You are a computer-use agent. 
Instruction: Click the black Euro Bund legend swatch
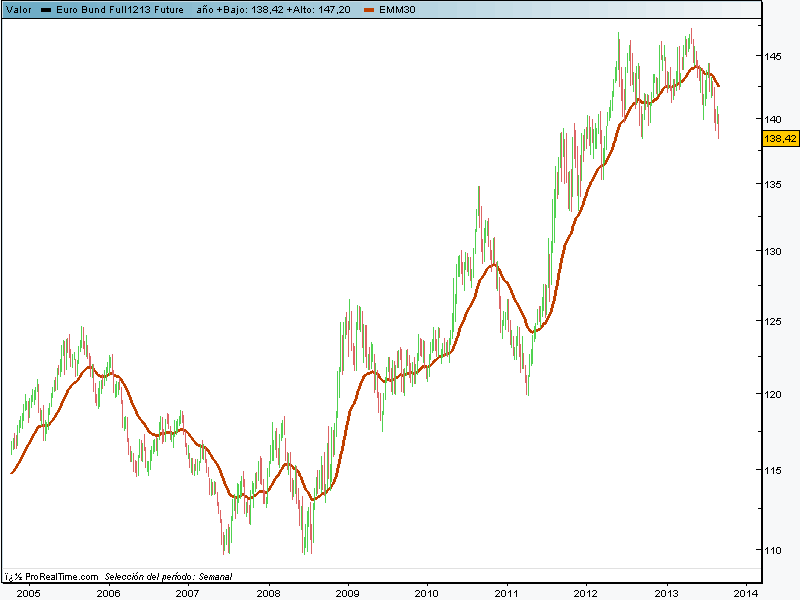tap(45, 9)
